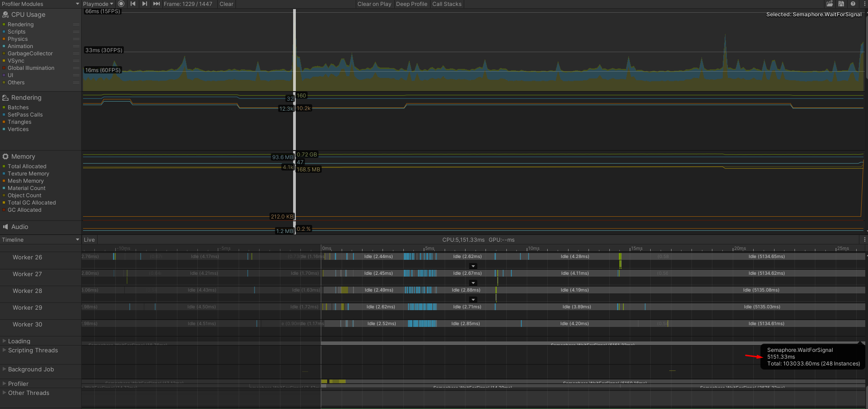Step to next frame with forward icon
This screenshot has width=868, height=409.
click(144, 4)
